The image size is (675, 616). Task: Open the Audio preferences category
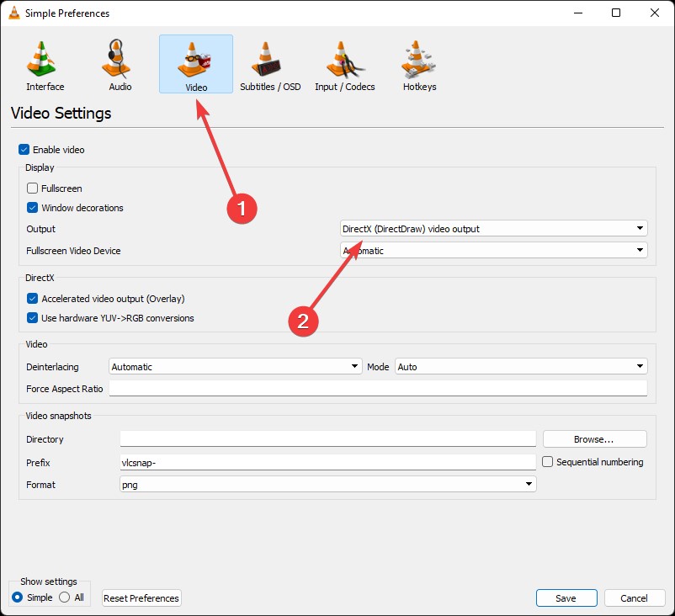click(120, 65)
